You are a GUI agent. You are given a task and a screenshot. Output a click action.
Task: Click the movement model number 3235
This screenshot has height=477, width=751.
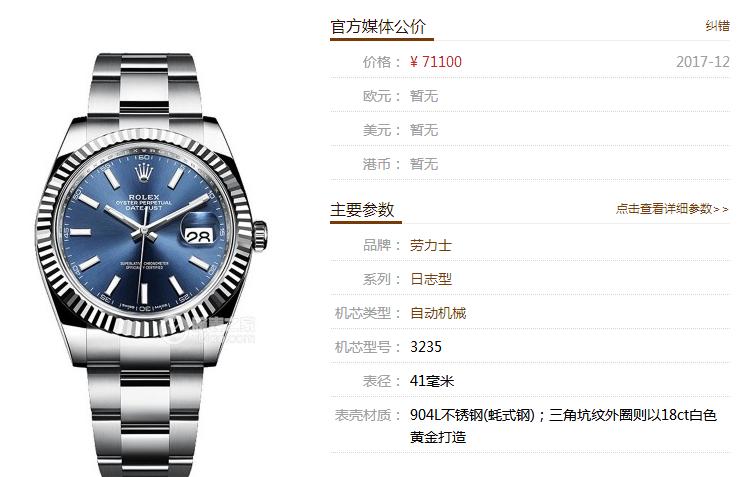(x=426, y=347)
